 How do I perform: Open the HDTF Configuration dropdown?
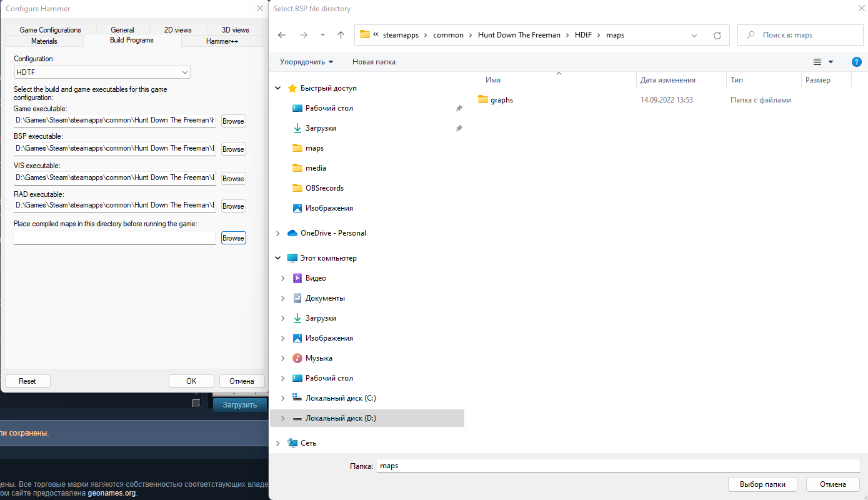(x=102, y=72)
